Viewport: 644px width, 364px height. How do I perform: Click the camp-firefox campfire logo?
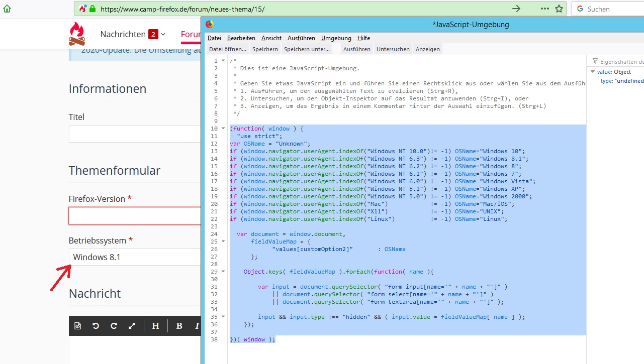point(77,34)
